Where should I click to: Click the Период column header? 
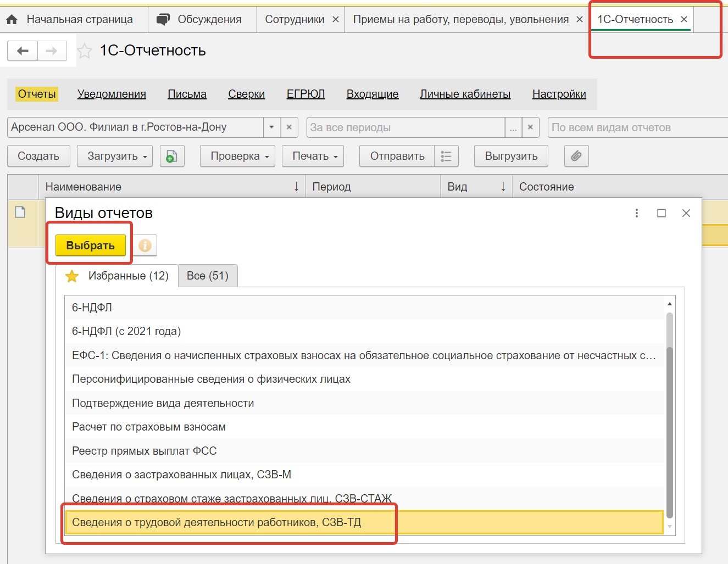373,187
